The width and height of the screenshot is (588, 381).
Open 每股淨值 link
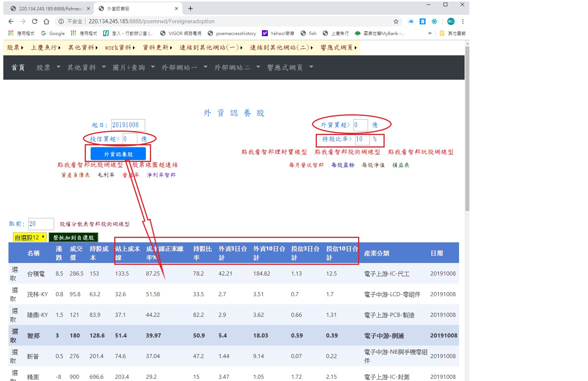(373, 165)
